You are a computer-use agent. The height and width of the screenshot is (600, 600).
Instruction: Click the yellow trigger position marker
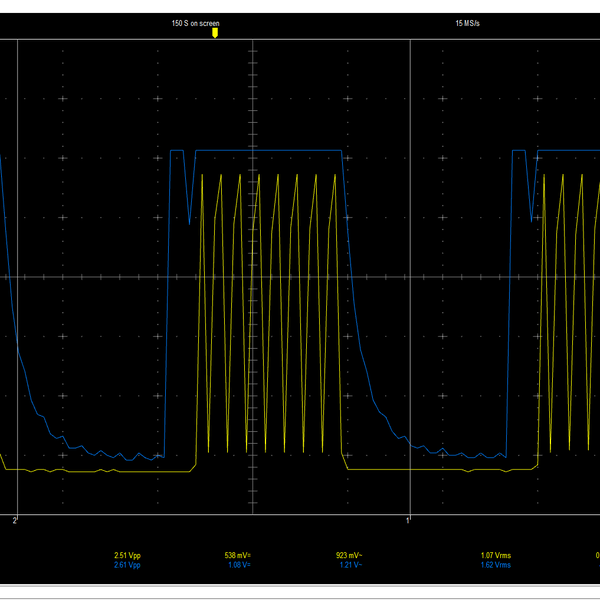click(x=215, y=33)
